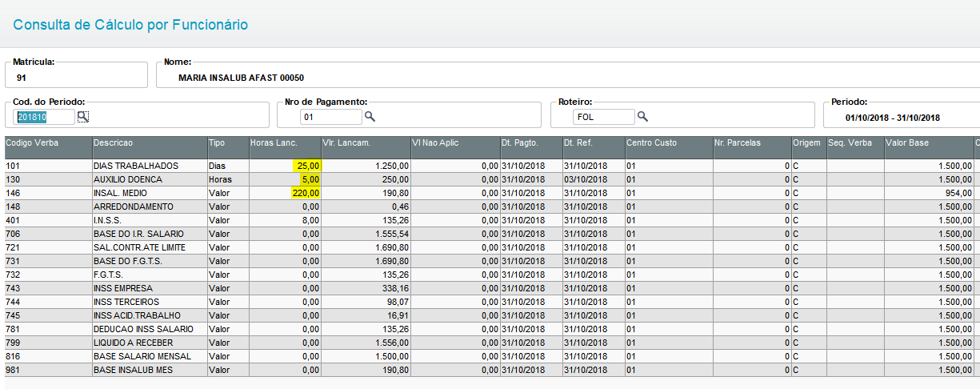Click the Valor Base value 954,00
Screen dimensions: 980x389
coord(958,193)
